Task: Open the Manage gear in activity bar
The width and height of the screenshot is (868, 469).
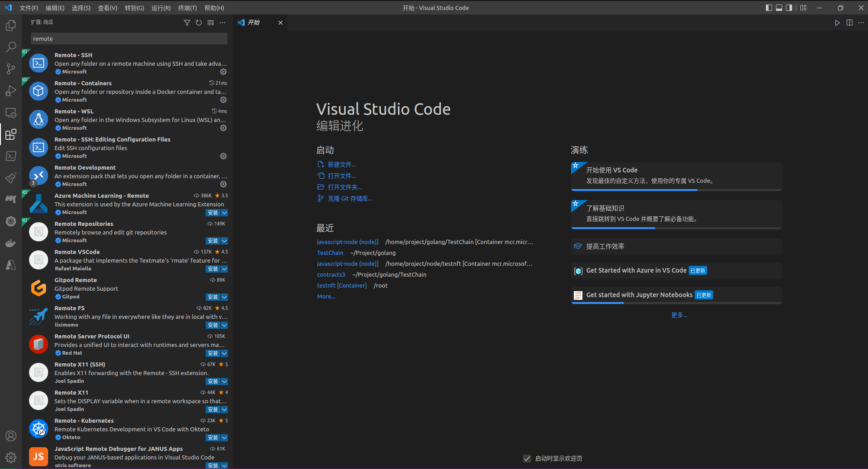Action: [11, 458]
